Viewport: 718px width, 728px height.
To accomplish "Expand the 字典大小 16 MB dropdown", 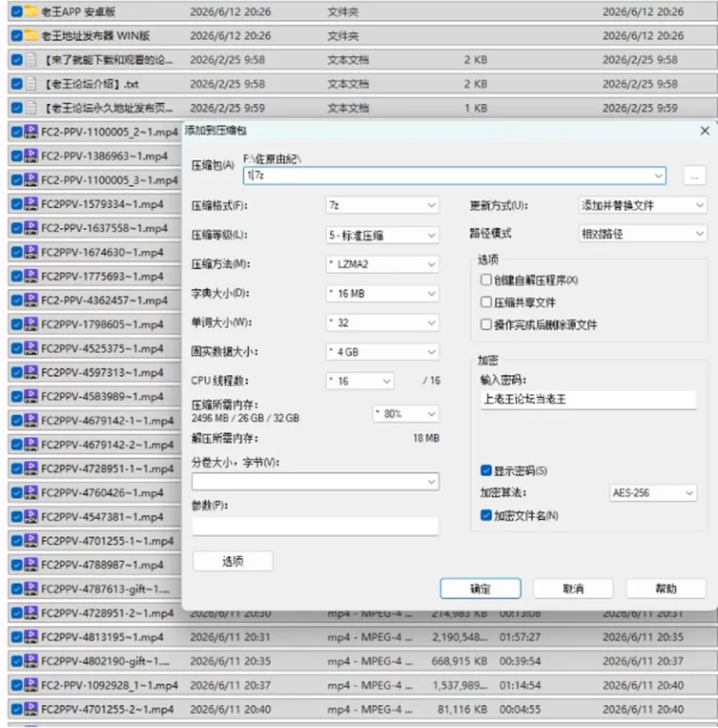I will 382,294.
